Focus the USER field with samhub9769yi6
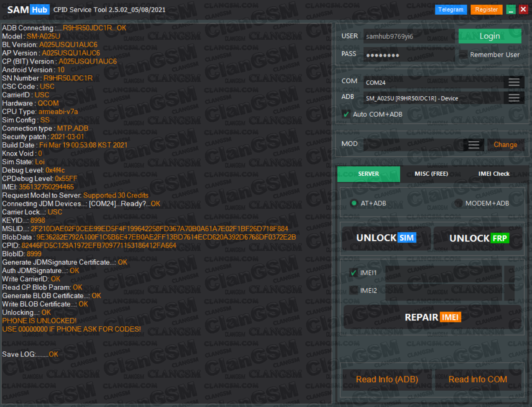Viewport: 532px width, 407px height. tap(409, 36)
